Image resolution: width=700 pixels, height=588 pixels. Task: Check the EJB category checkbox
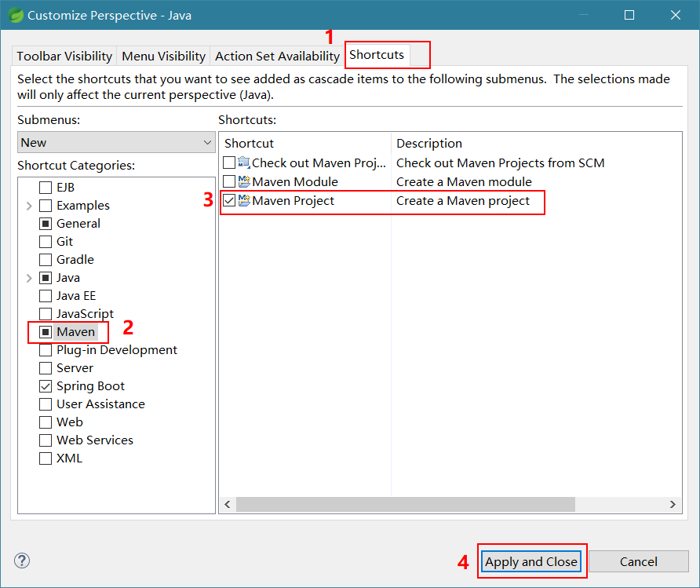(x=46, y=188)
